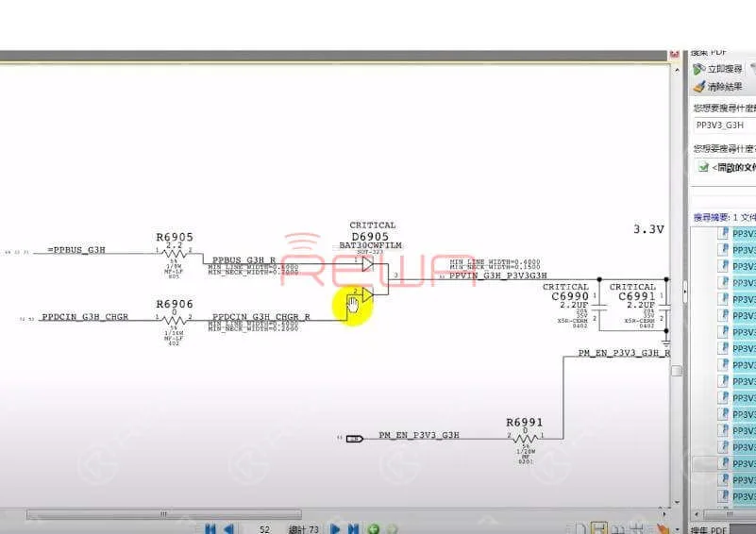This screenshot has height=534, width=756.
Task: Clear search results with 清除結果
Action: (718, 87)
